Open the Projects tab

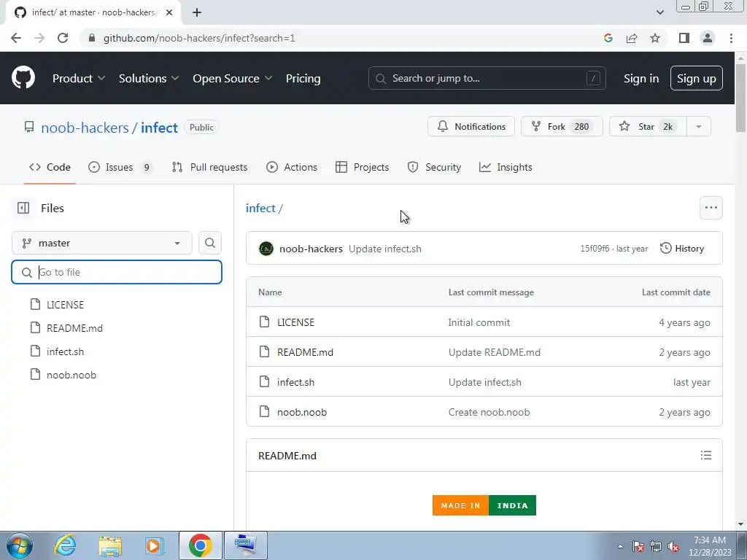(362, 167)
